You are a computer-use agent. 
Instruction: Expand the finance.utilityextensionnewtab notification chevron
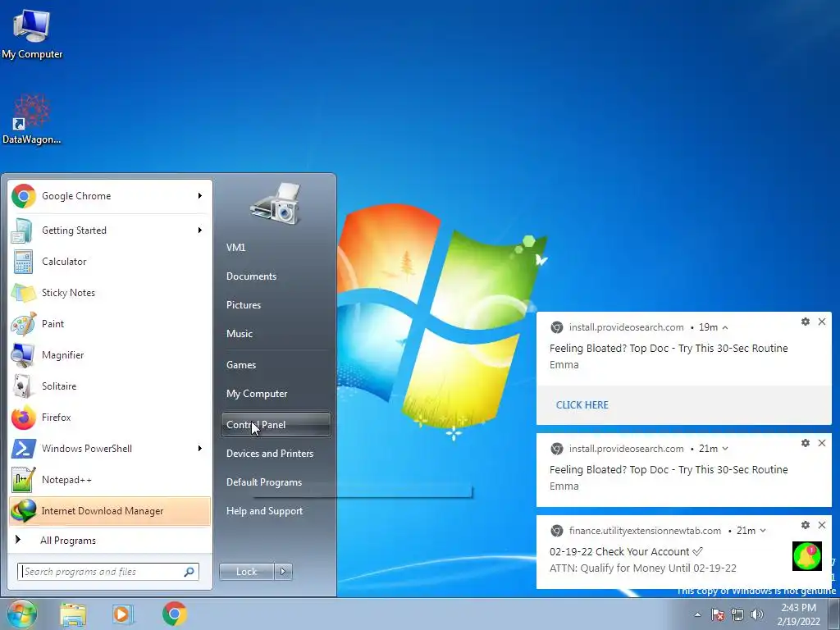tap(763, 531)
